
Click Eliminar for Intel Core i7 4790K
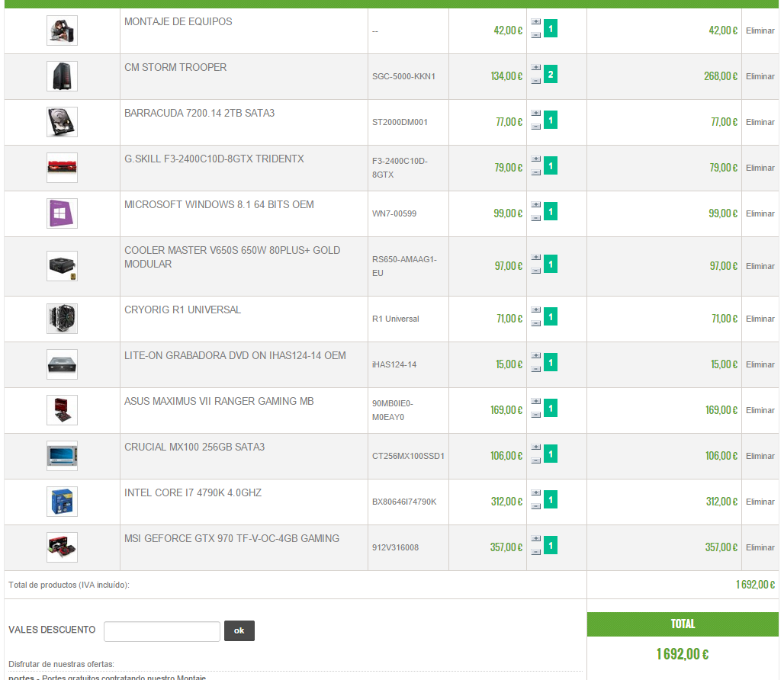pos(760,502)
